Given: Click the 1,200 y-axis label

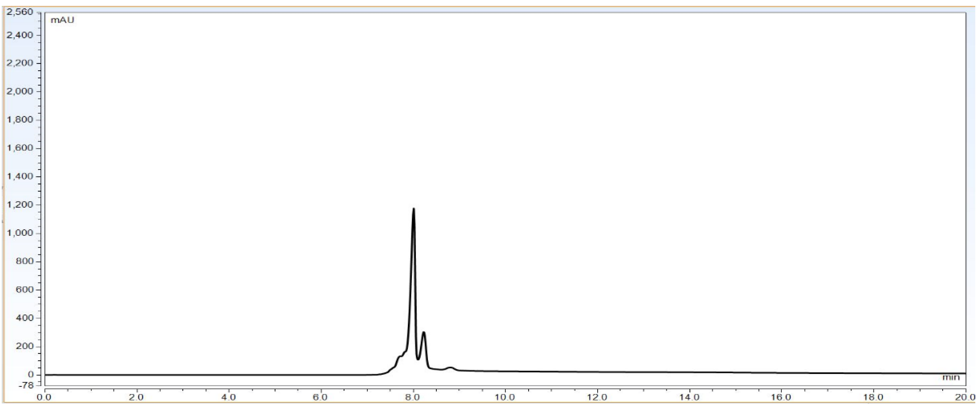Looking at the screenshot, I should [x=21, y=205].
